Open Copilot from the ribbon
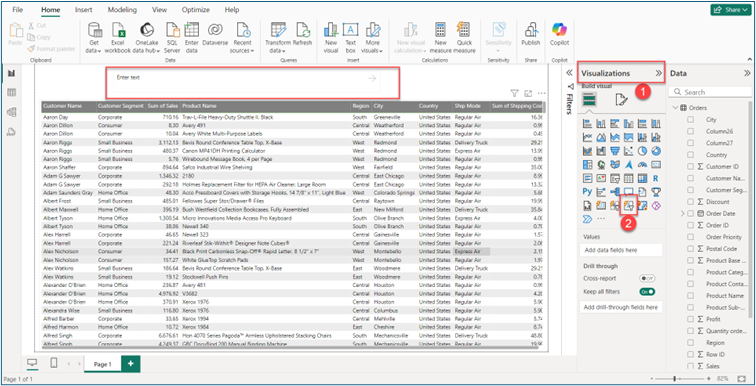This screenshot has height=386, width=756. click(x=560, y=34)
